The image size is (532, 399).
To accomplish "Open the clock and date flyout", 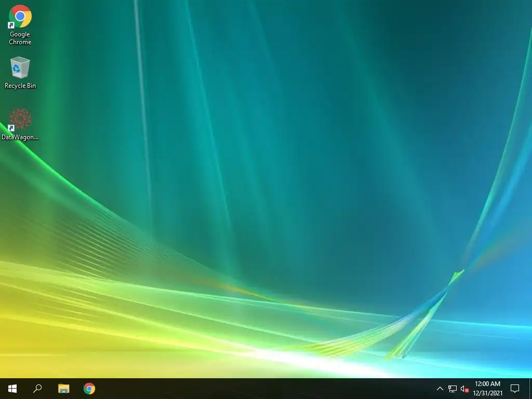I will tap(487, 389).
